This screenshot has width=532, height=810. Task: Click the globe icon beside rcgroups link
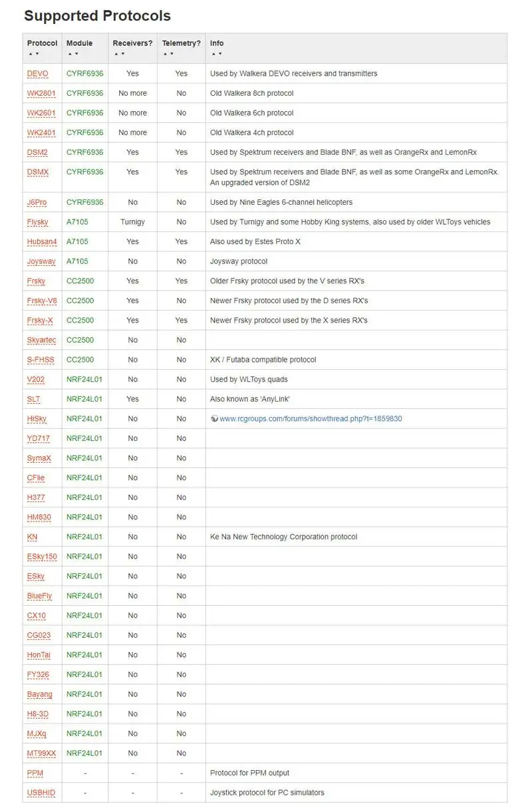coord(214,419)
